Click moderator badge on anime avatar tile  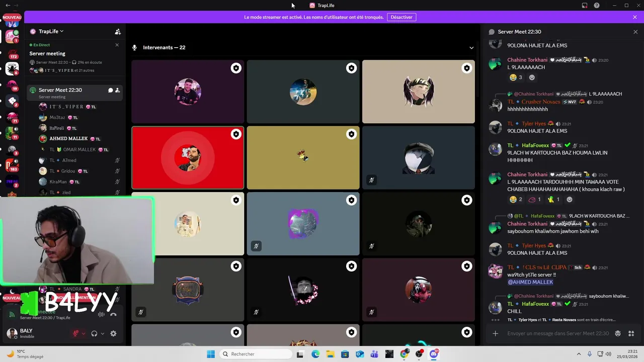pyautogui.click(x=467, y=68)
